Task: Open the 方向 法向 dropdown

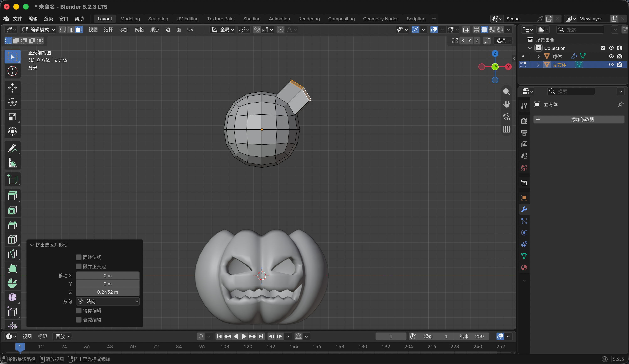Action: click(x=108, y=301)
